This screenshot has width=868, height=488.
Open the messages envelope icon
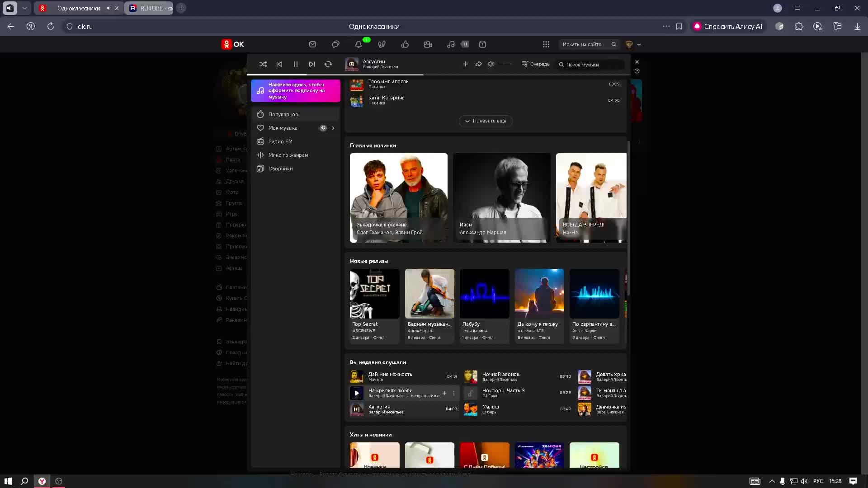pyautogui.click(x=312, y=44)
